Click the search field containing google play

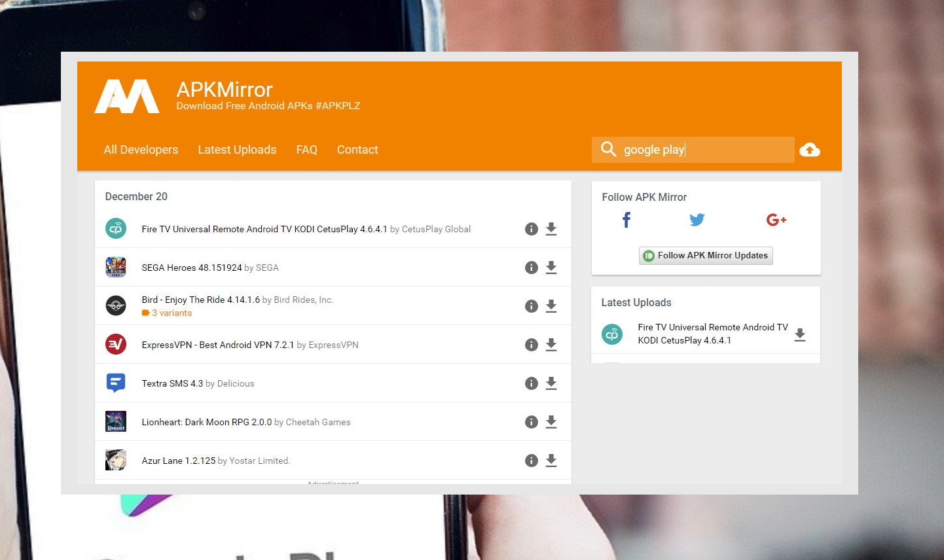tap(693, 150)
